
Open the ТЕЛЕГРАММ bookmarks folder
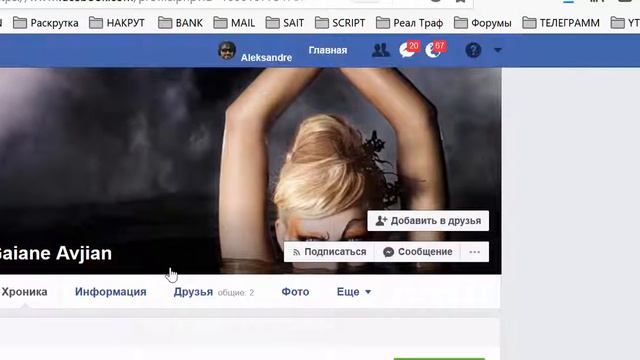coord(561,23)
